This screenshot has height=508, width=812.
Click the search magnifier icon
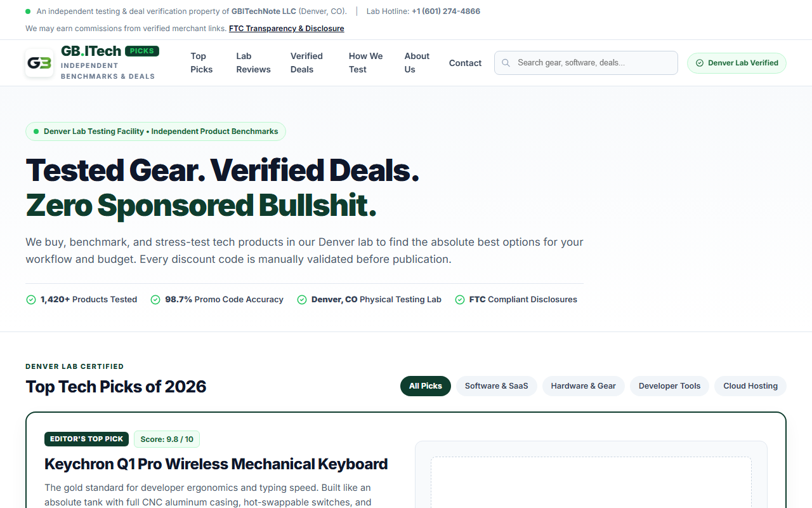click(x=506, y=63)
